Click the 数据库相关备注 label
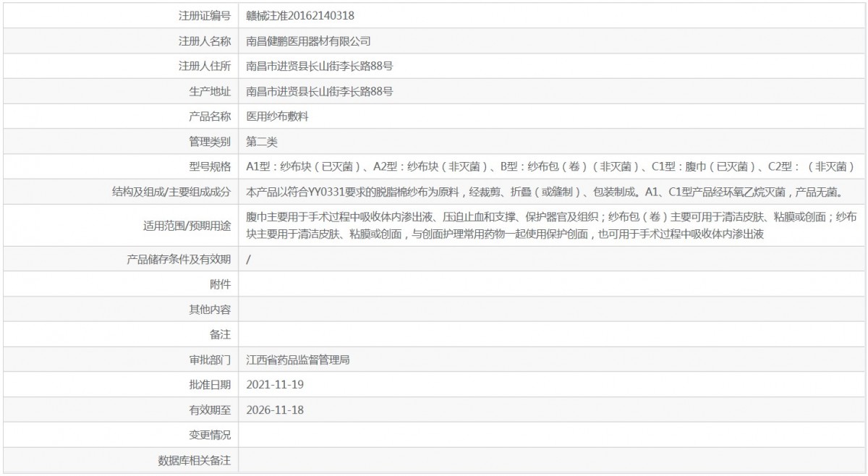This screenshot has height=476, width=868. (194, 460)
